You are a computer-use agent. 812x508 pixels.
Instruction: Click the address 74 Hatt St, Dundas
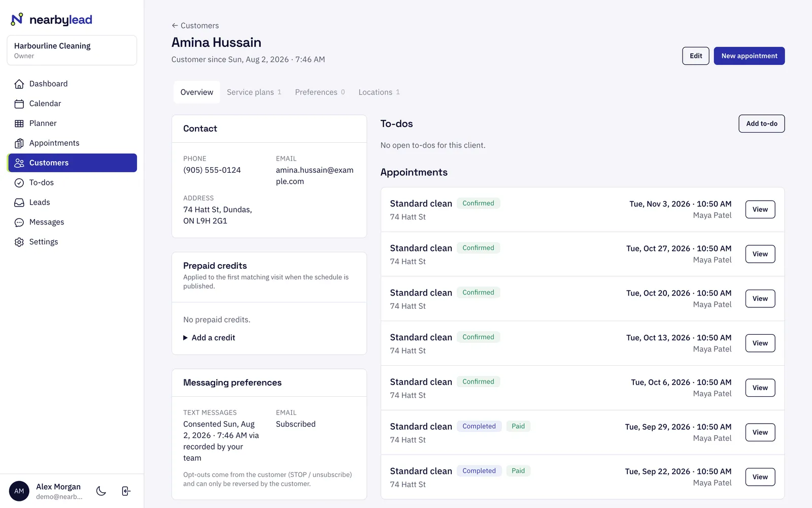tap(218, 215)
